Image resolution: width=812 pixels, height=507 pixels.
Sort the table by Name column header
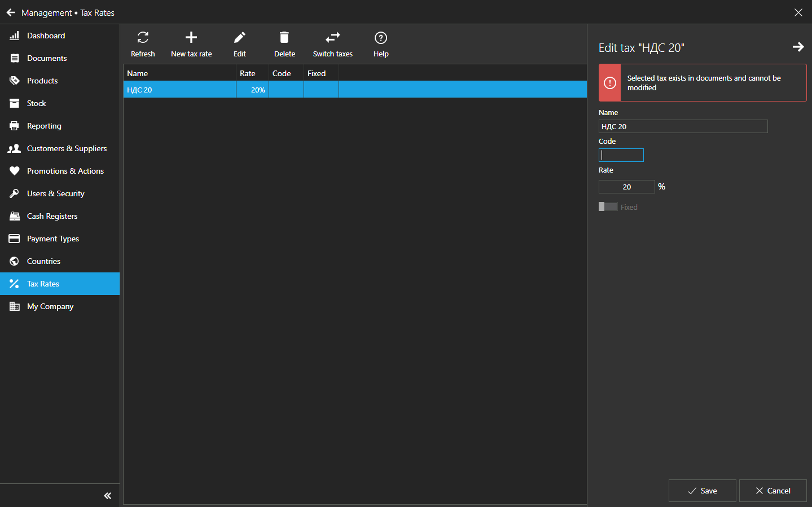click(x=179, y=73)
